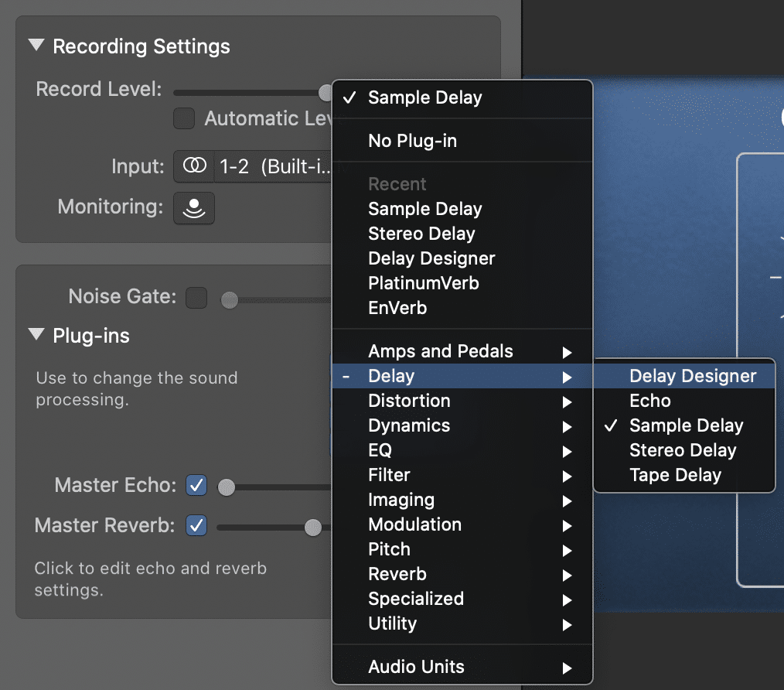Click the stereo input format icon

tap(194, 166)
